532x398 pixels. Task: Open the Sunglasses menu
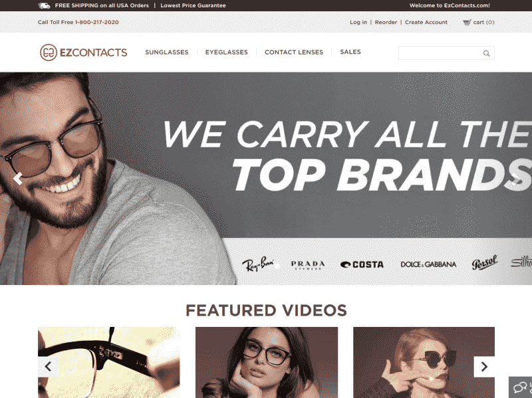click(x=167, y=52)
